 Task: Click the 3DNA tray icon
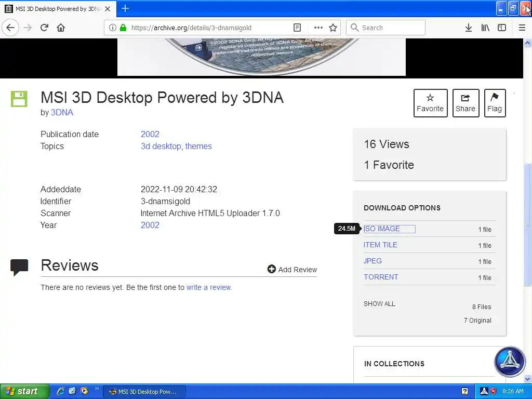[484, 392]
